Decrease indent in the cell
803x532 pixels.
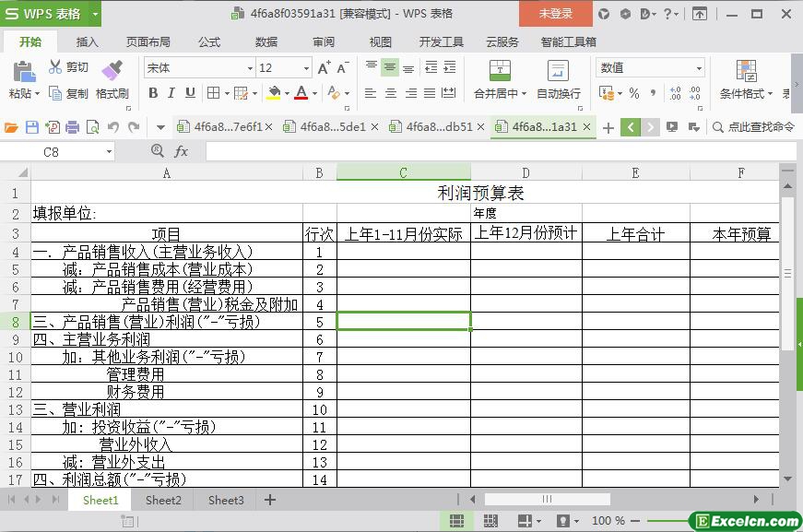431,67
